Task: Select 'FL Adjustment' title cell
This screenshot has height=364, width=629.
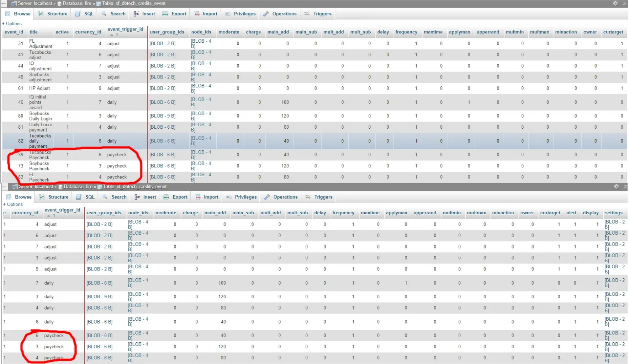Action: [41, 44]
